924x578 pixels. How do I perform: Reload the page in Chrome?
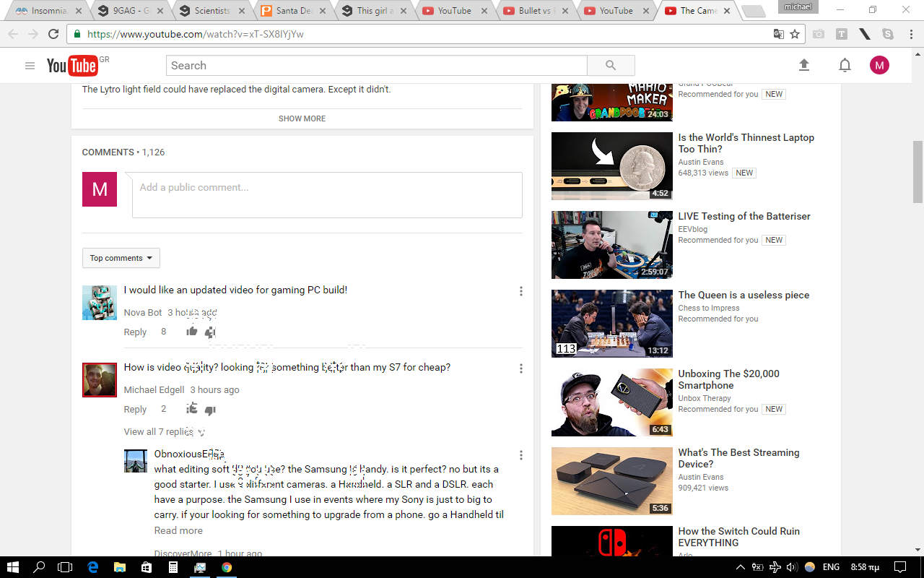[x=53, y=34]
